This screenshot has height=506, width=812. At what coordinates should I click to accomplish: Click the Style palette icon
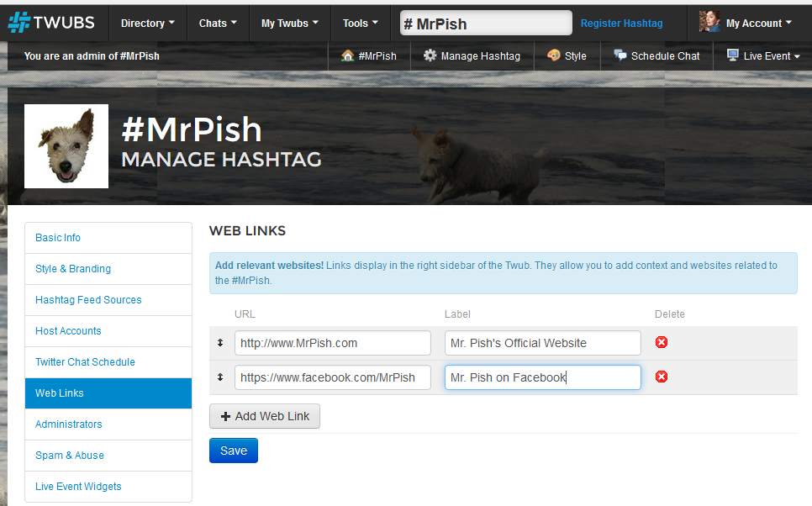[x=554, y=55]
